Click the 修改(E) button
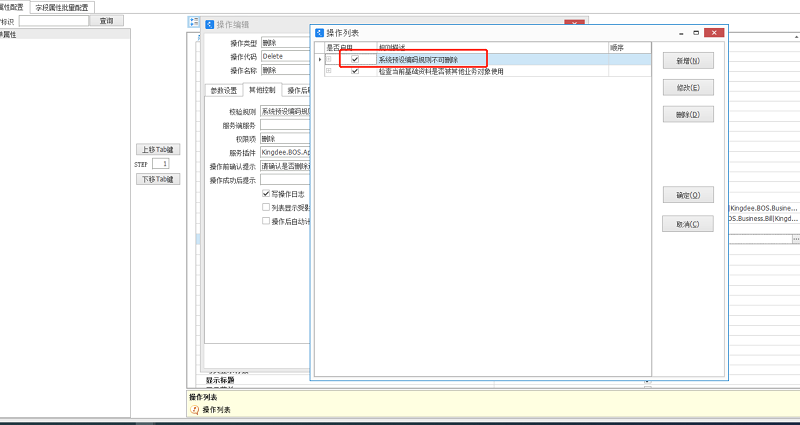800x425 pixels. coord(687,88)
